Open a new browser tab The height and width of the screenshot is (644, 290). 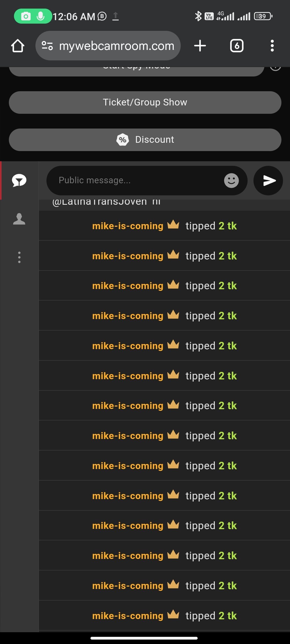pyautogui.click(x=200, y=46)
